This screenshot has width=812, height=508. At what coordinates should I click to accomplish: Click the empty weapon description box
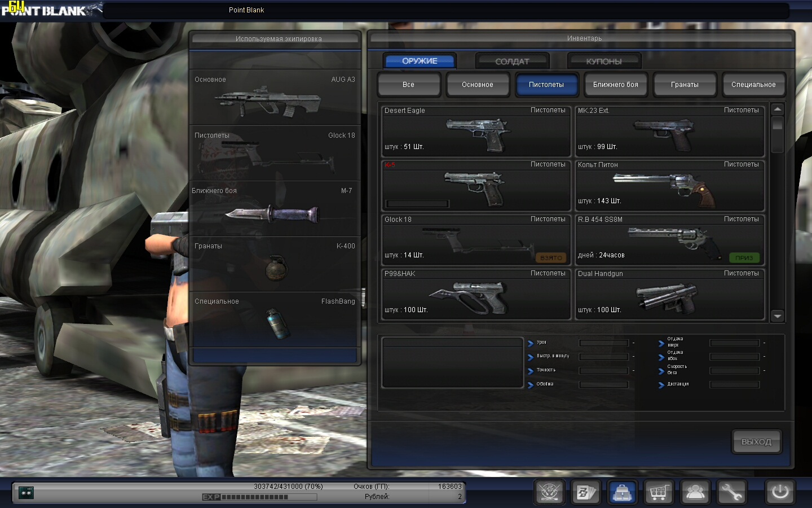(x=452, y=362)
